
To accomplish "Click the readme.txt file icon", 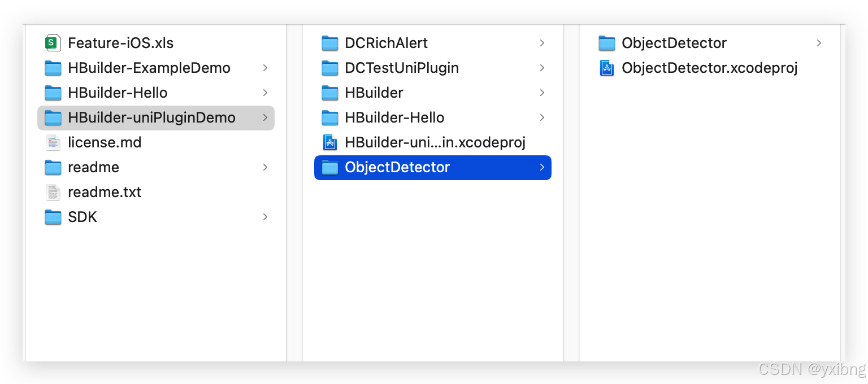I will pos(53,192).
